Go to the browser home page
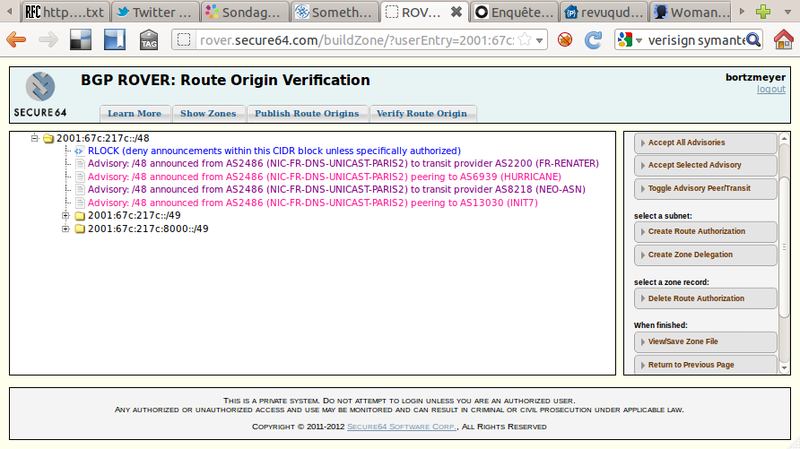 pos(783,39)
